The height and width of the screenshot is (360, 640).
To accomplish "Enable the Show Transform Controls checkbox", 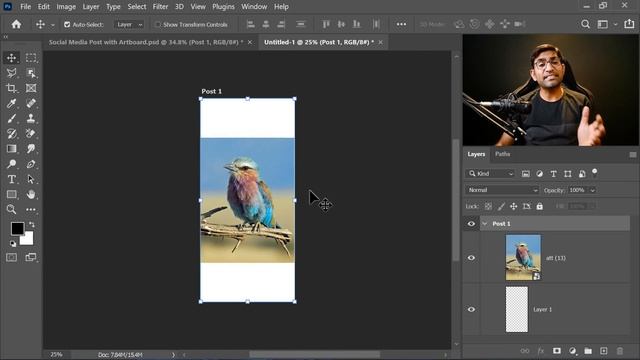I will click(158, 24).
